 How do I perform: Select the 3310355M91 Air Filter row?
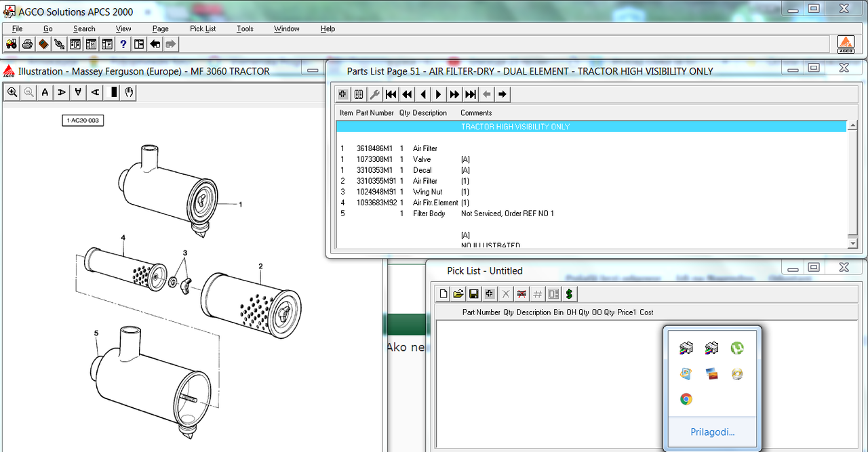tap(592, 181)
